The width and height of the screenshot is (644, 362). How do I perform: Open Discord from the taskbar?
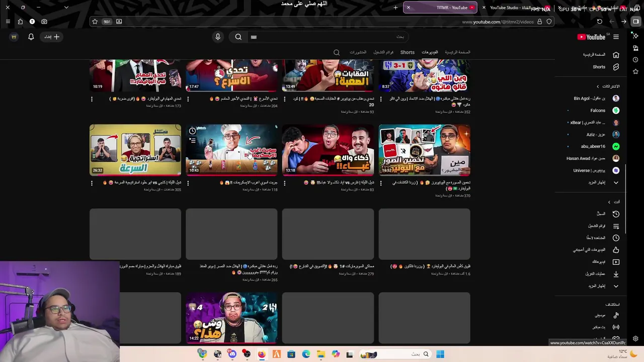232,354
